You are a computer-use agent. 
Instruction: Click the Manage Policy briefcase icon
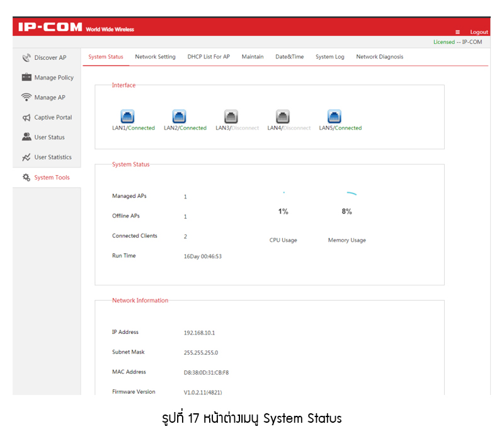[26, 77]
